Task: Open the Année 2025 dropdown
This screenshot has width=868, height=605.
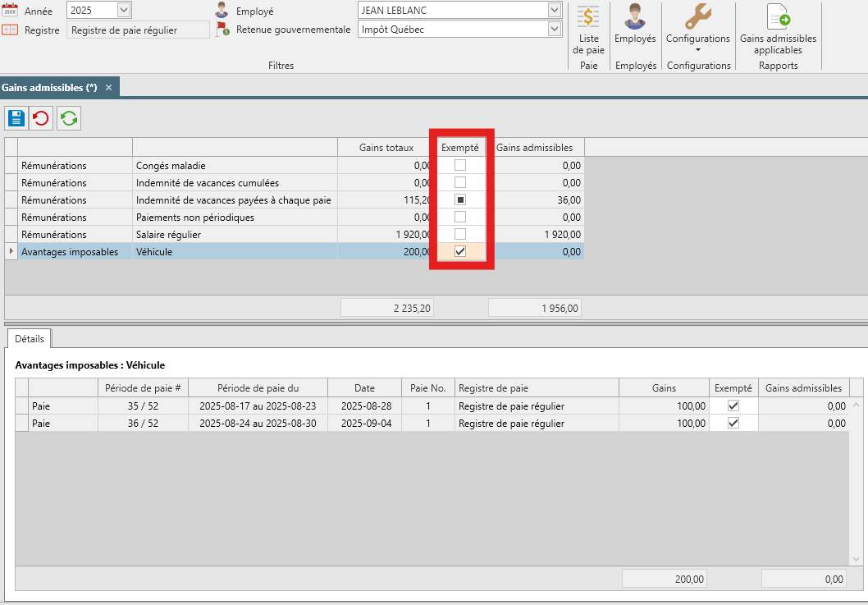Action: pyautogui.click(x=124, y=10)
